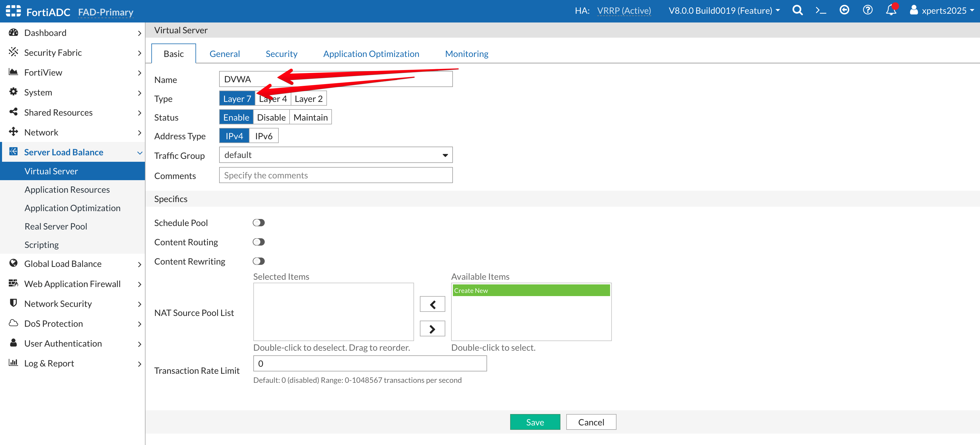
Task: Open the search magnifier icon in header
Action: point(797,10)
